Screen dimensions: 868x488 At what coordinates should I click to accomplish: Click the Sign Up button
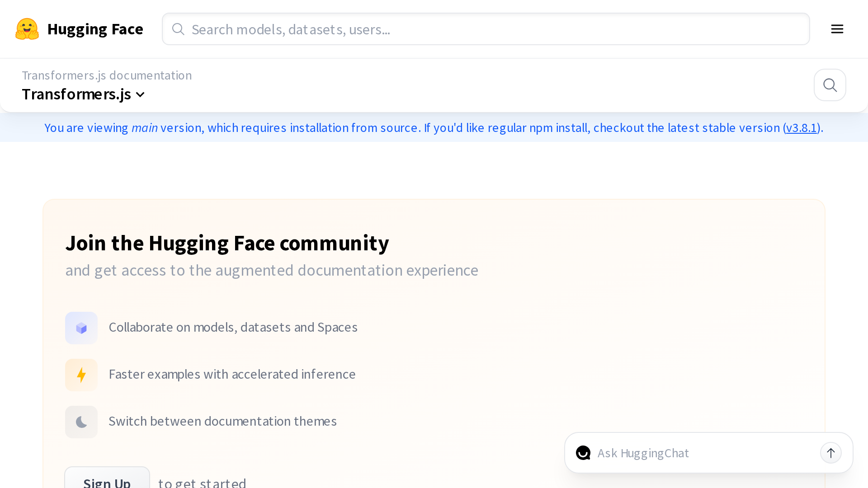click(107, 478)
